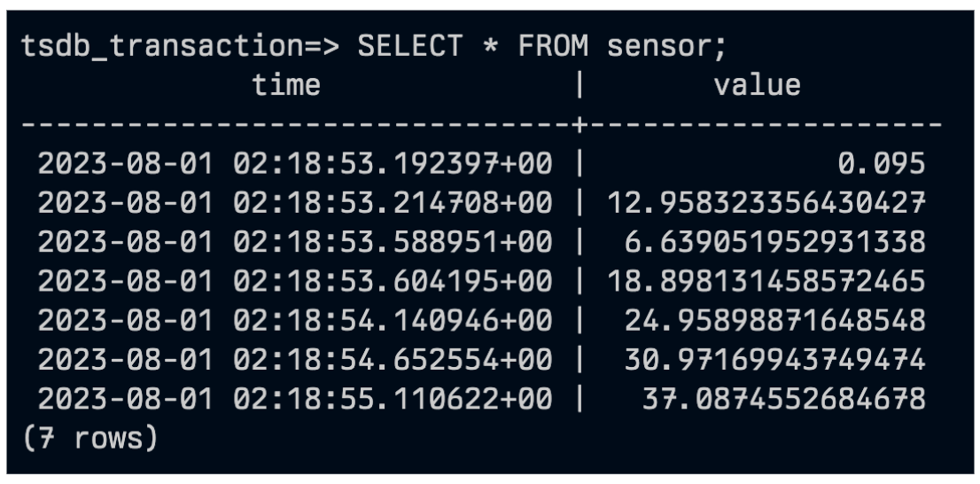980x484 pixels.
Task: Click the value column header
Action: (758, 85)
